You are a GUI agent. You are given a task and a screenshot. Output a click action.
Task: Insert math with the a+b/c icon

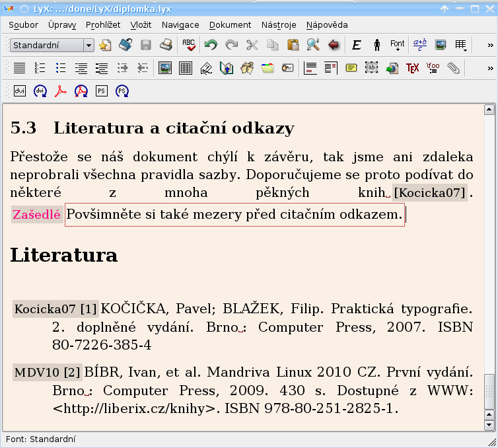420,45
